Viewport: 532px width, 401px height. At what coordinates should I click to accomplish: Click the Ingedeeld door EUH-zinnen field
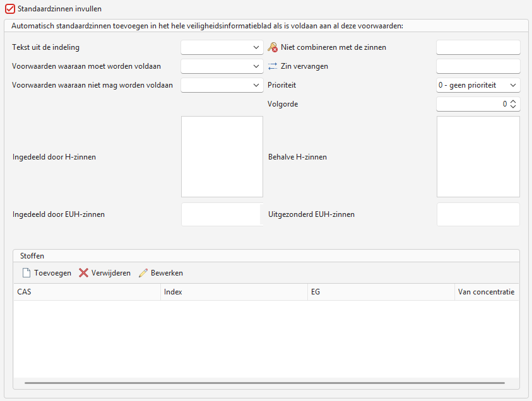tap(222, 214)
